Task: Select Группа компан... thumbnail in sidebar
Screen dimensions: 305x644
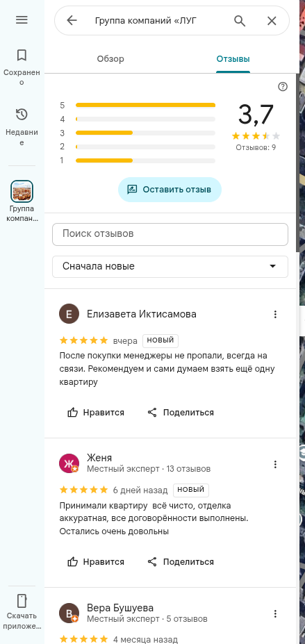Action: coord(22,191)
